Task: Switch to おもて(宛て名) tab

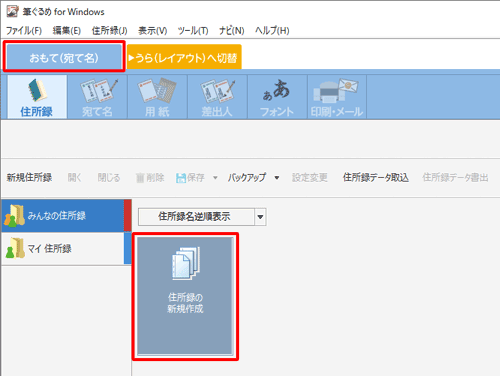Action: tap(64, 58)
